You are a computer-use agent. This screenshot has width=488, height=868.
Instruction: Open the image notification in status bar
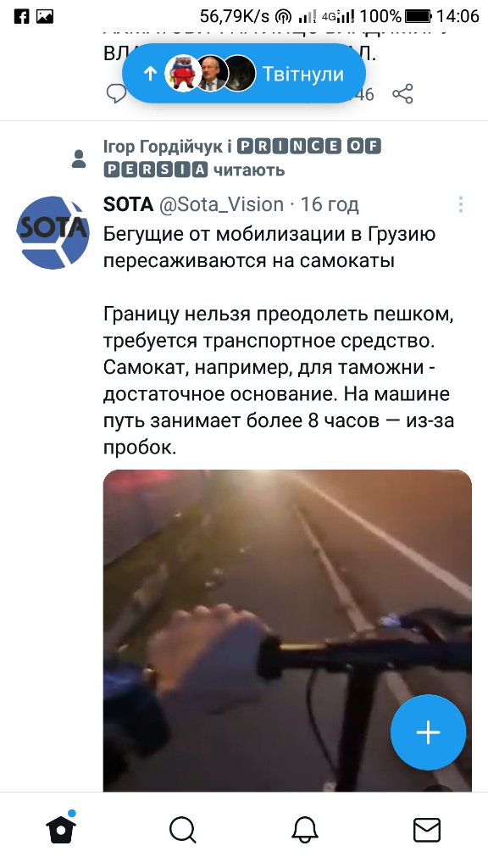(x=45, y=16)
